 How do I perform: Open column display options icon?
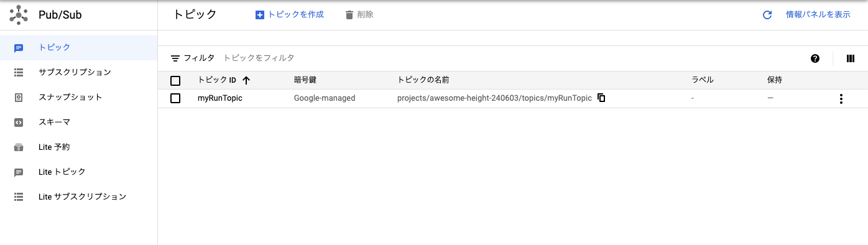851,58
